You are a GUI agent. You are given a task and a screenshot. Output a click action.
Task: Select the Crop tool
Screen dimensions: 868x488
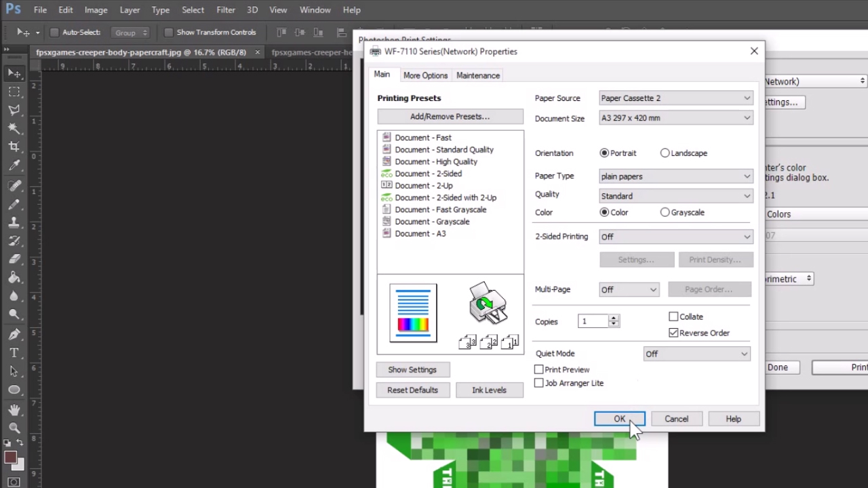(14, 146)
